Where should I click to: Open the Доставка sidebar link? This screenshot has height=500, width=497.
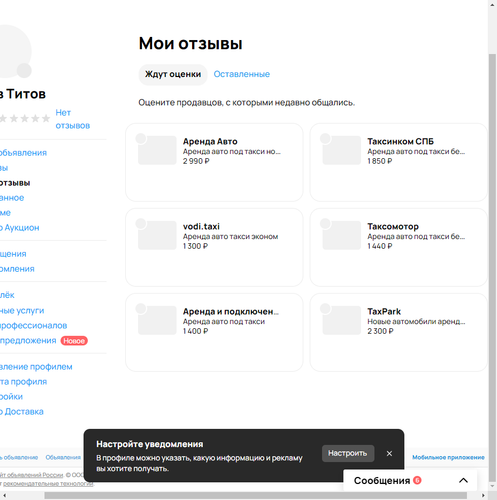click(x=22, y=412)
